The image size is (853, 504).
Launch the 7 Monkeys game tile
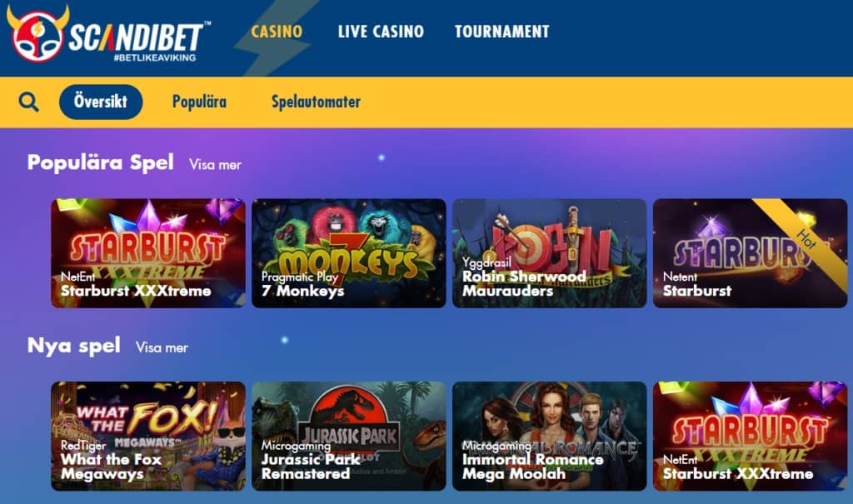pos(349,253)
